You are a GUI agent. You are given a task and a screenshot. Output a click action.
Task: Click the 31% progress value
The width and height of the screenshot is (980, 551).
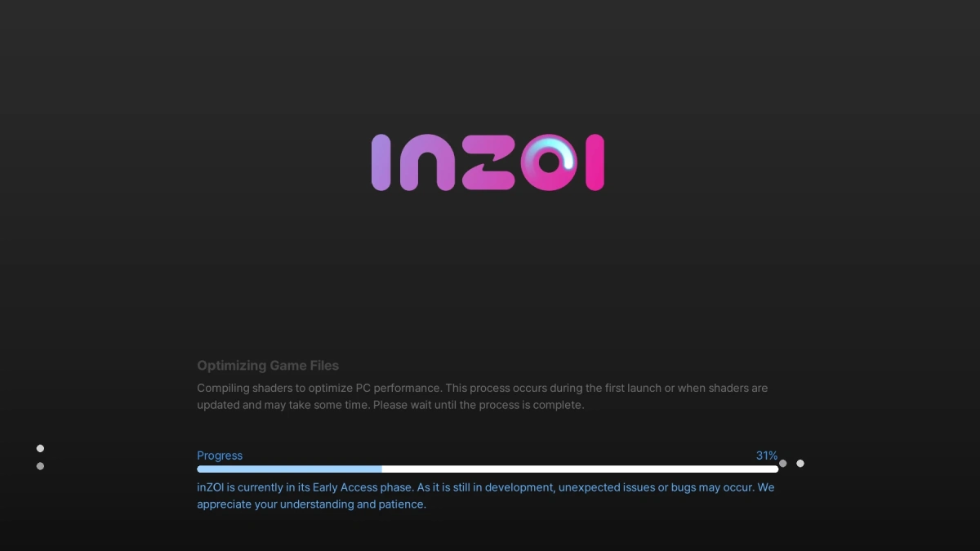click(767, 455)
